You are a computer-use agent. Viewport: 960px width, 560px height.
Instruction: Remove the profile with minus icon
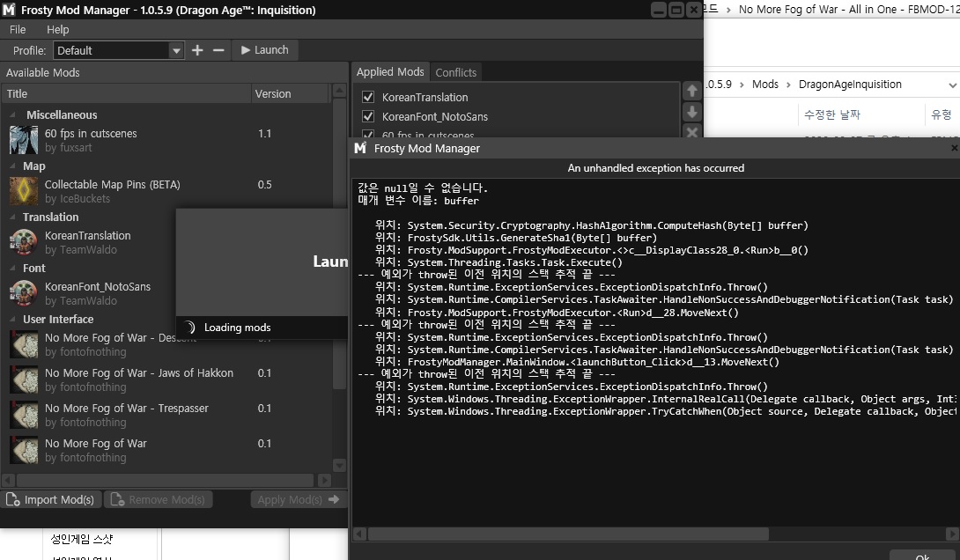pos(218,50)
